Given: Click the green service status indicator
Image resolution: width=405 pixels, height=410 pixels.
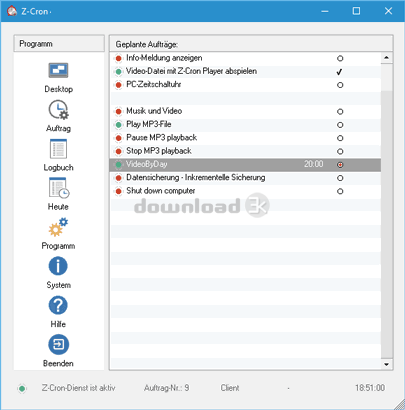Looking at the screenshot, I should (22, 388).
